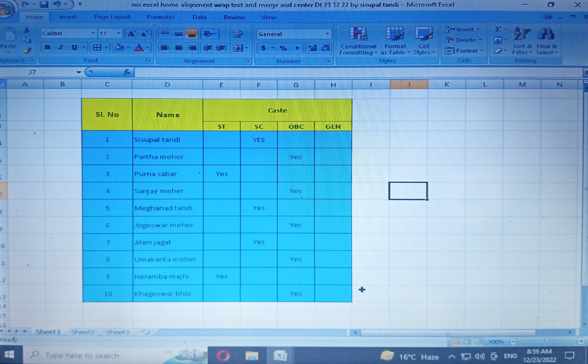The width and height of the screenshot is (588, 364).
Task: Toggle Bold formatting
Action: (48, 47)
